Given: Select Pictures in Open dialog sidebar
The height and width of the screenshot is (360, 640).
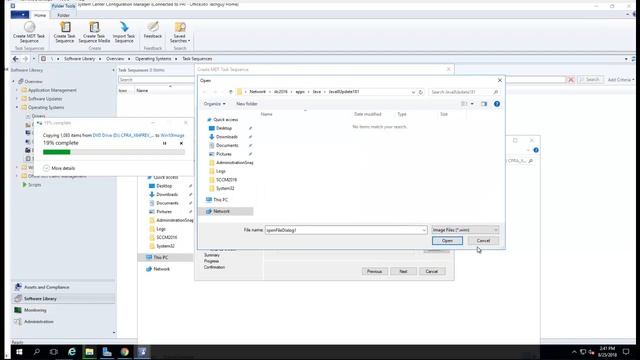Looking at the screenshot, I should 224,154.
